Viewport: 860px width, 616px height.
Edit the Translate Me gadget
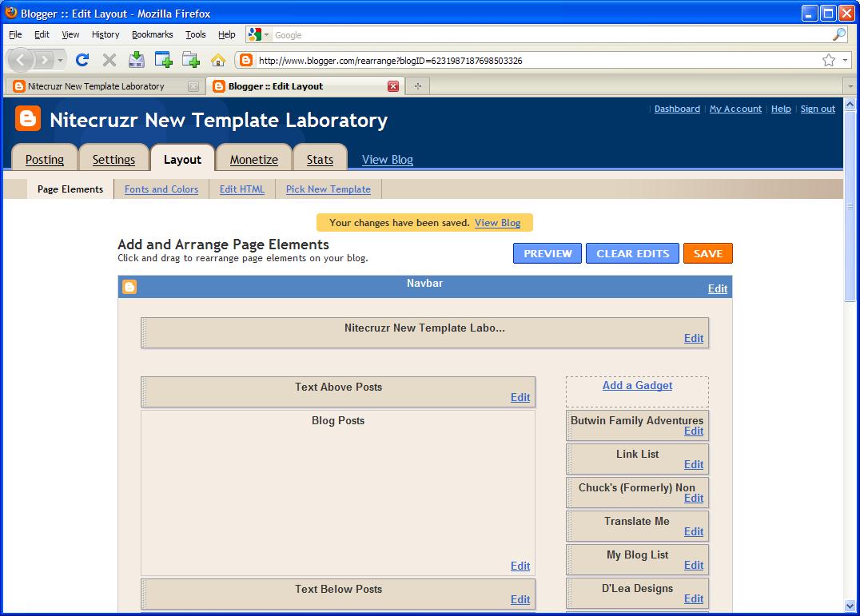pos(693,531)
